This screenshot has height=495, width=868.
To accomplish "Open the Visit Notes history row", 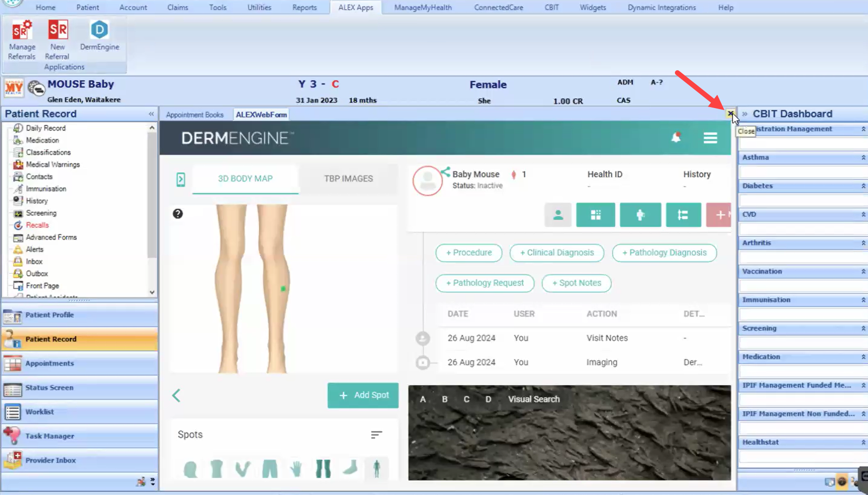I will pos(584,338).
